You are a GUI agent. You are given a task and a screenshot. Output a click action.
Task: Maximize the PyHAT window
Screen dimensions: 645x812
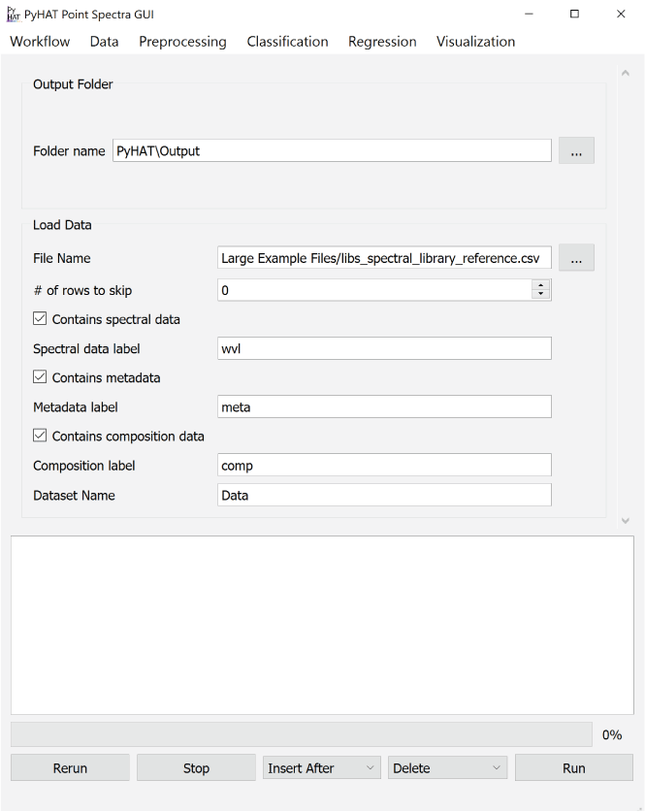pyautogui.click(x=574, y=15)
